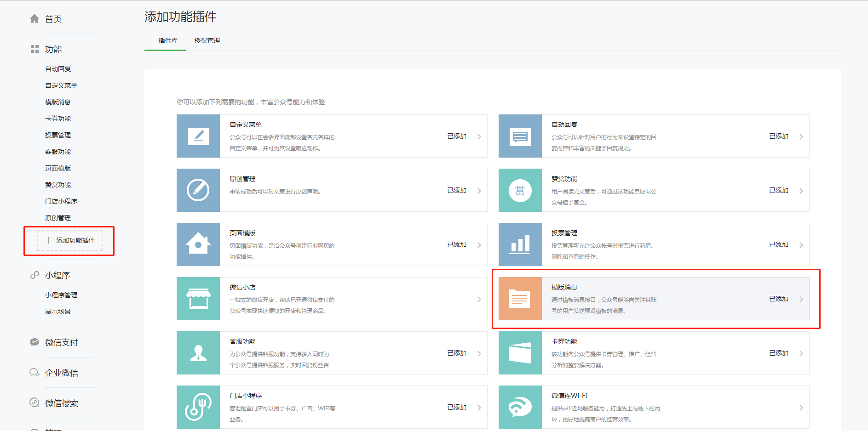Click the 模版消息 orange document icon

pyautogui.click(x=520, y=299)
